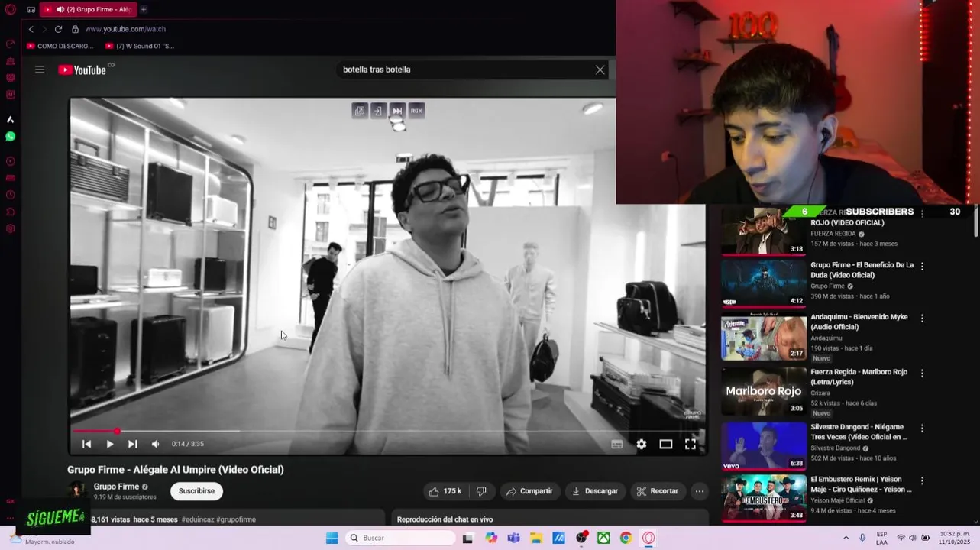This screenshot has height=550, width=980.
Task: Open the history clock icon in sidebar
Action: click(x=10, y=195)
